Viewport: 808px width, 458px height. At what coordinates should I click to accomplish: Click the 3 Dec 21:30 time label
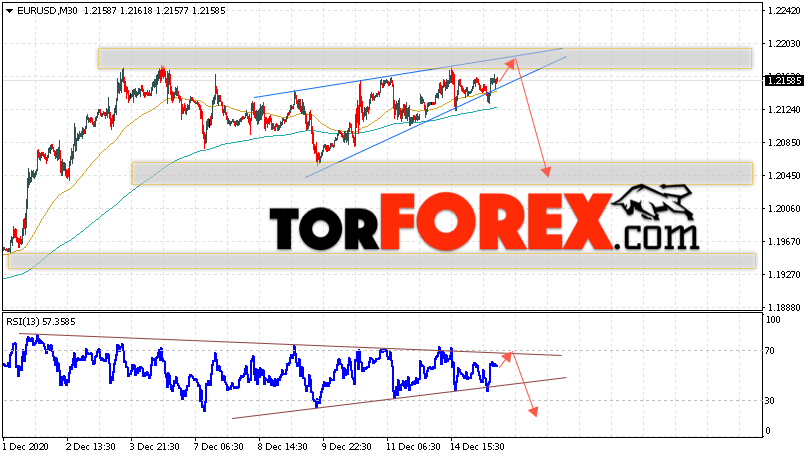[155, 447]
